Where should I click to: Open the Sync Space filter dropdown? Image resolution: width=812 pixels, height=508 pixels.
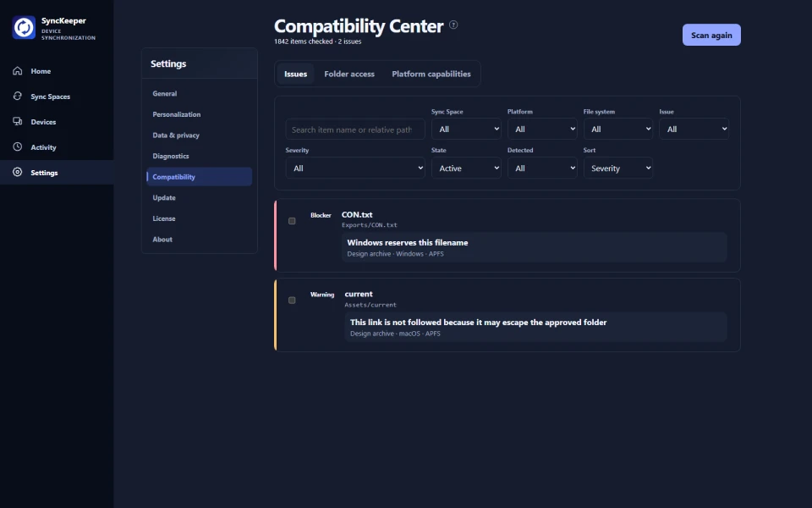click(x=466, y=129)
